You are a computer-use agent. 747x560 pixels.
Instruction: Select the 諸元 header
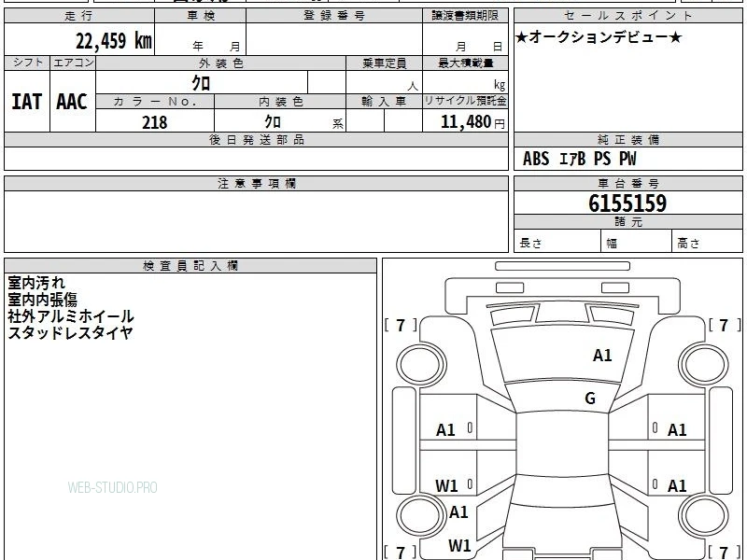627,222
